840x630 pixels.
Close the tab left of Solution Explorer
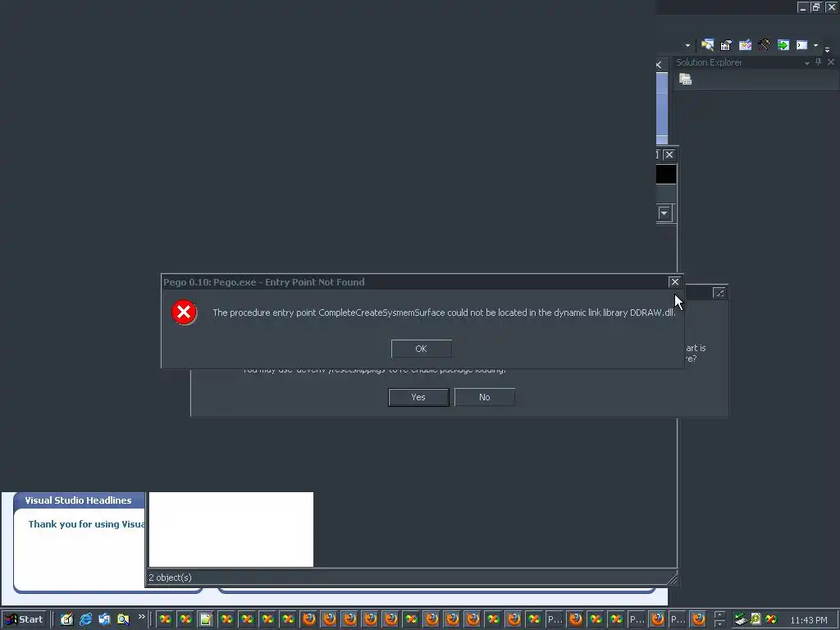click(x=659, y=65)
